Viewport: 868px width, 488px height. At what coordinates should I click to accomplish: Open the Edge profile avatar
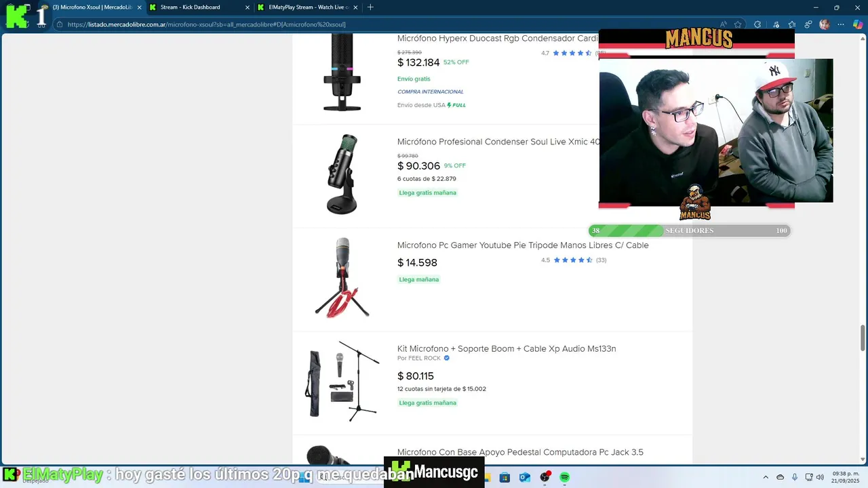(825, 24)
